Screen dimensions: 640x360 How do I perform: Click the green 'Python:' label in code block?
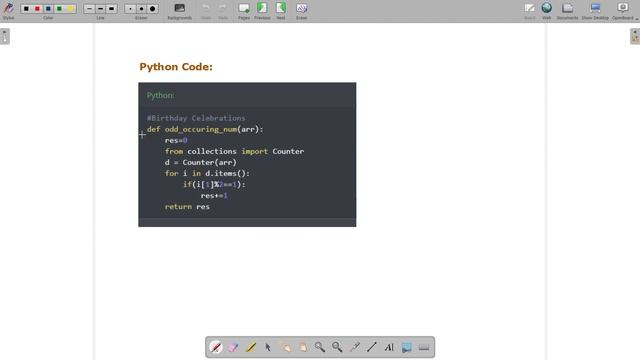(x=160, y=96)
